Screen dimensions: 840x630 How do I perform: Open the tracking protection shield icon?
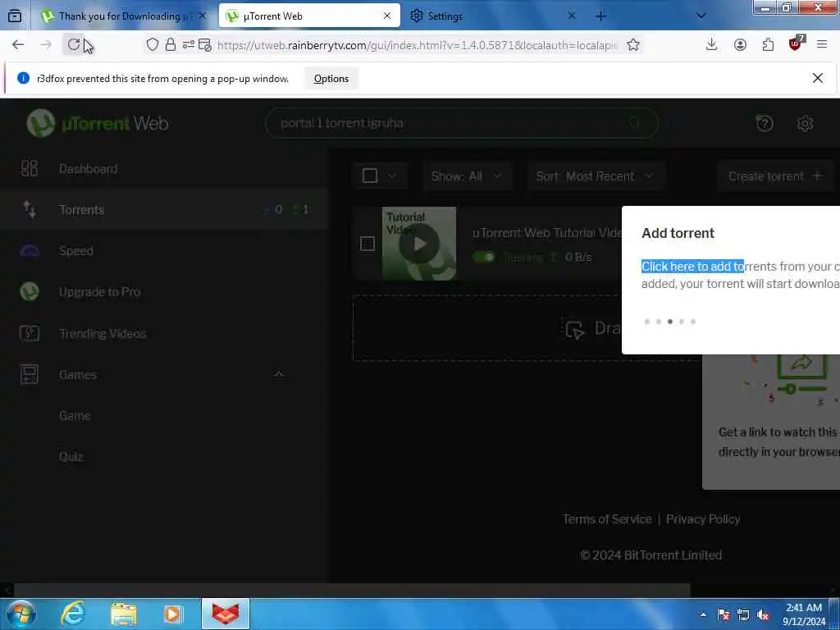(x=153, y=45)
